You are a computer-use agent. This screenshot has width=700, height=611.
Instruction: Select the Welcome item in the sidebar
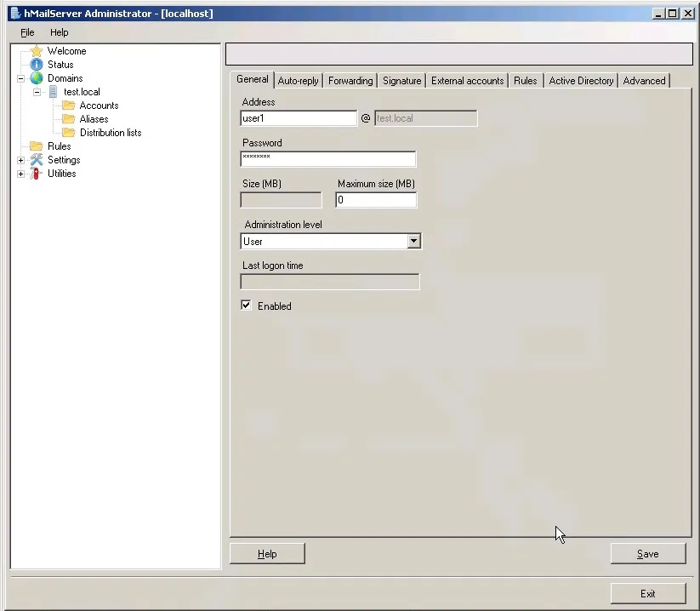coord(68,50)
